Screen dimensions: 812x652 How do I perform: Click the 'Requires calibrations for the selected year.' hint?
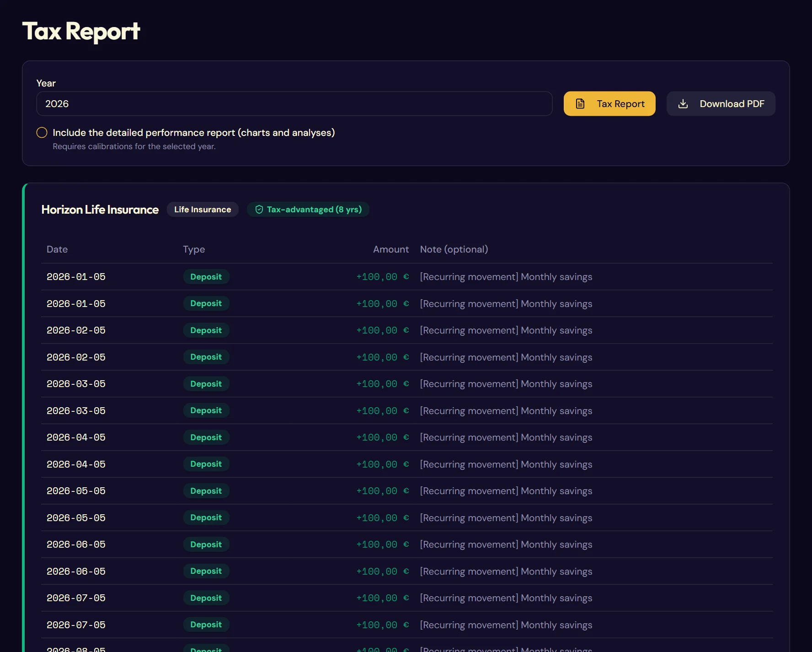[x=134, y=146]
